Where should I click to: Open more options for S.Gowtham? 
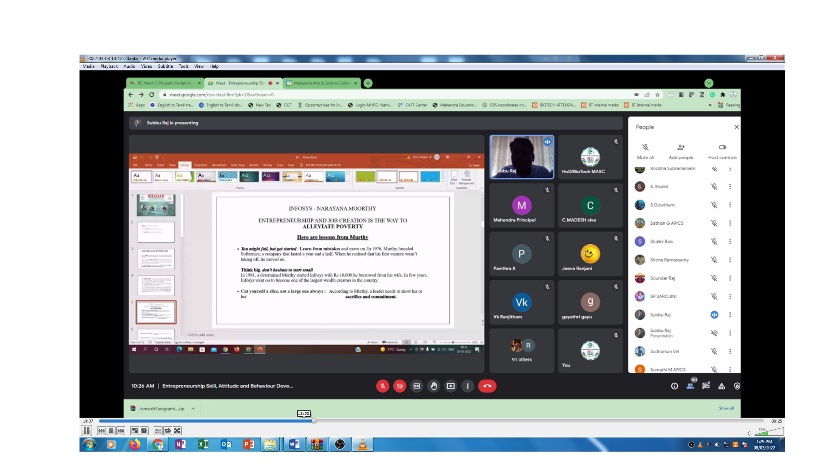(x=730, y=204)
